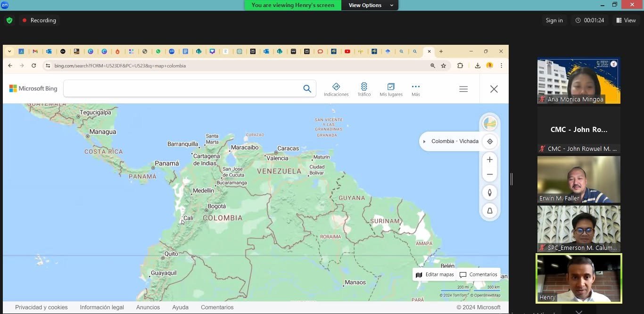The width and height of the screenshot is (644, 314).
Task: Show the Tráfico traffic layer
Action: 364,90
